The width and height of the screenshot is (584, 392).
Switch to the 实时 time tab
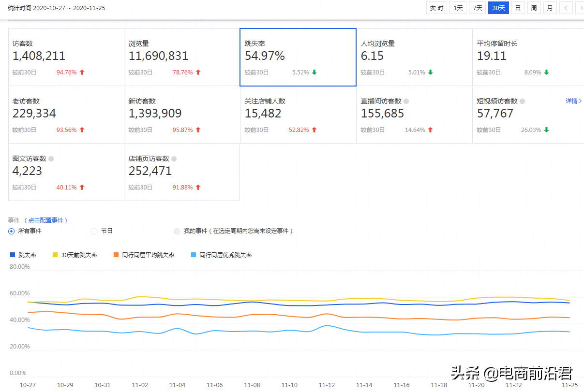[x=436, y=8]
